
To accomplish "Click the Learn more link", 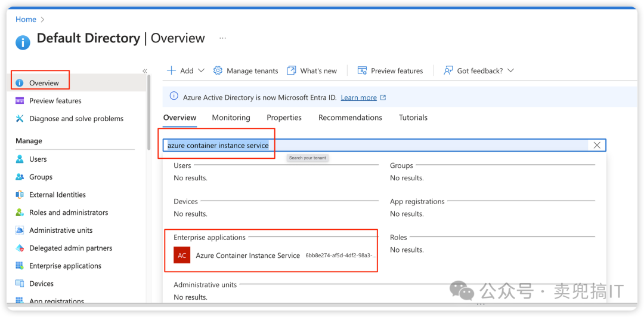I will (358, 97).
